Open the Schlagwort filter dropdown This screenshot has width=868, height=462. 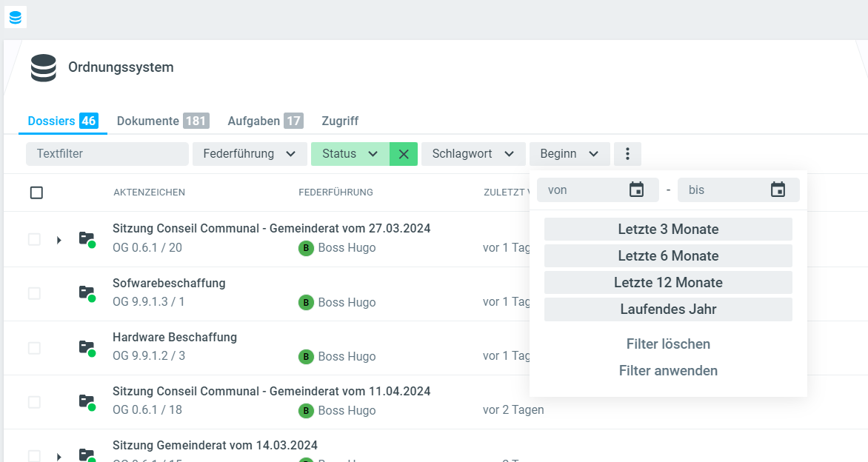pyautogui.click(x=473, y=154)
